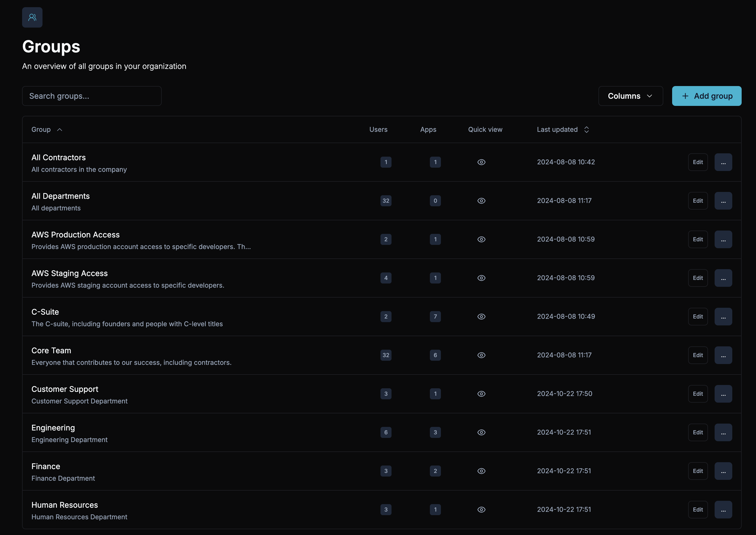Focus the Search groups input field
This screenshot has height=535, width=756.
[x=92, y=96]
